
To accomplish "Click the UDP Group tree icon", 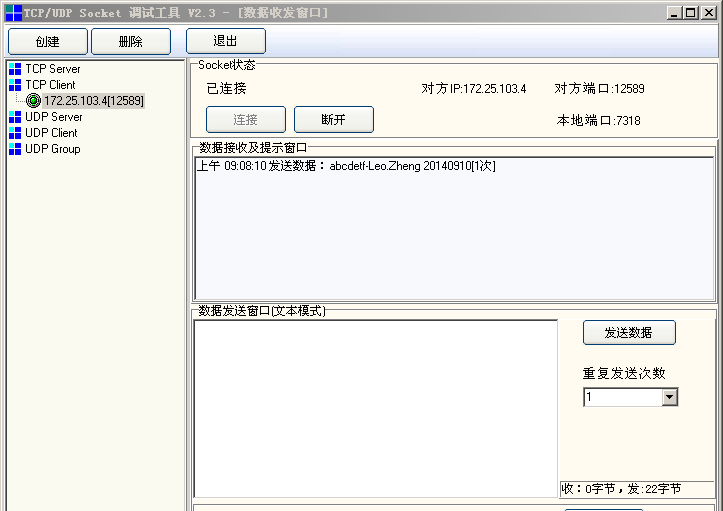I will pyautogui.click(x=15, y=149).
